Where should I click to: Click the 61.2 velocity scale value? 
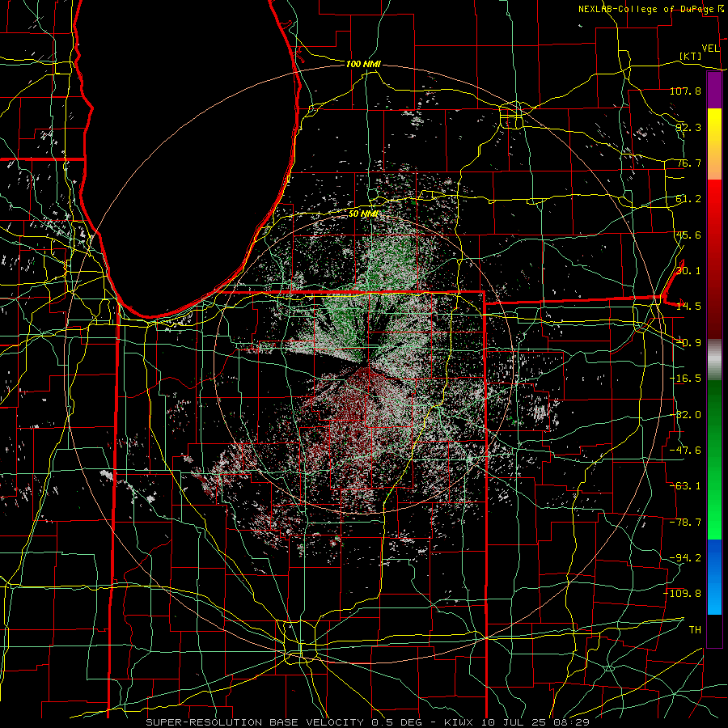coord(688,199)
